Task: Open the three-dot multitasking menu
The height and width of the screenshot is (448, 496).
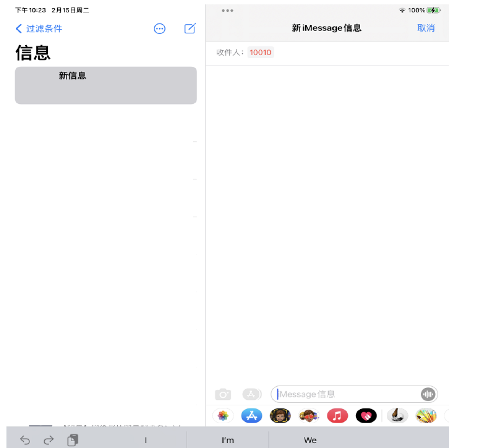Action: click(x=227, y=10)
